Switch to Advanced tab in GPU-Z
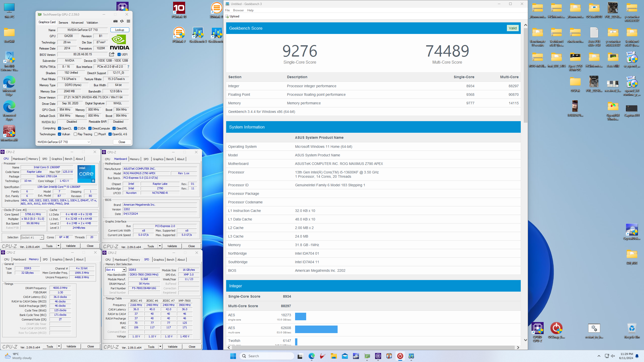Image resolution: width=644 pixels, height=362 pixels. (77, 22)
